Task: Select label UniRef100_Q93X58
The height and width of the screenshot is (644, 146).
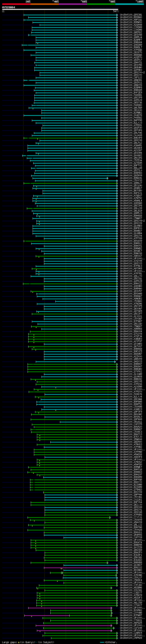Action: click(131, 35)
